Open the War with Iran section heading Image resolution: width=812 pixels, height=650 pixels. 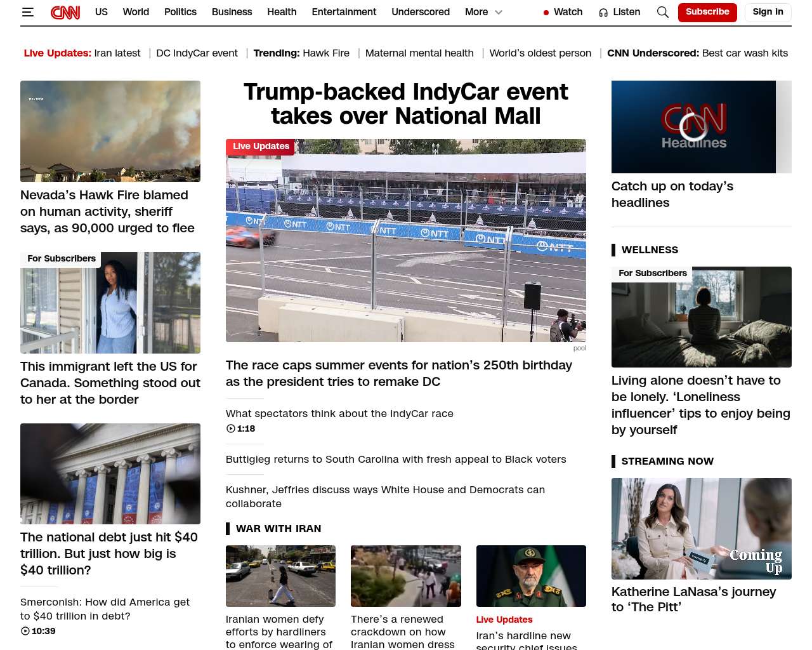278,528
